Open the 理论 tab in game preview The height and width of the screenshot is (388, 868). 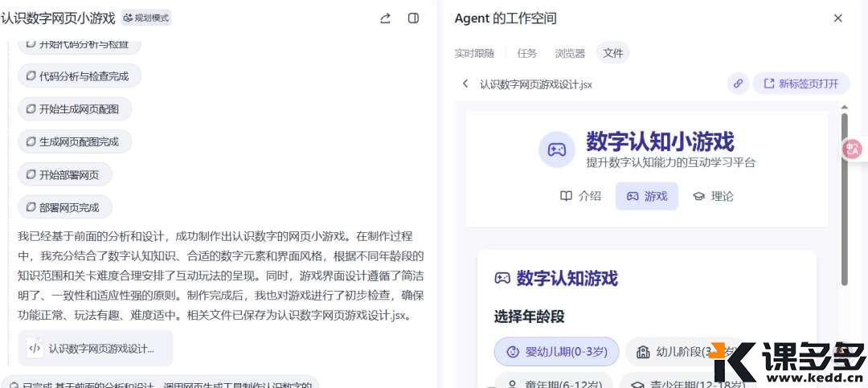tap(713, 196)
